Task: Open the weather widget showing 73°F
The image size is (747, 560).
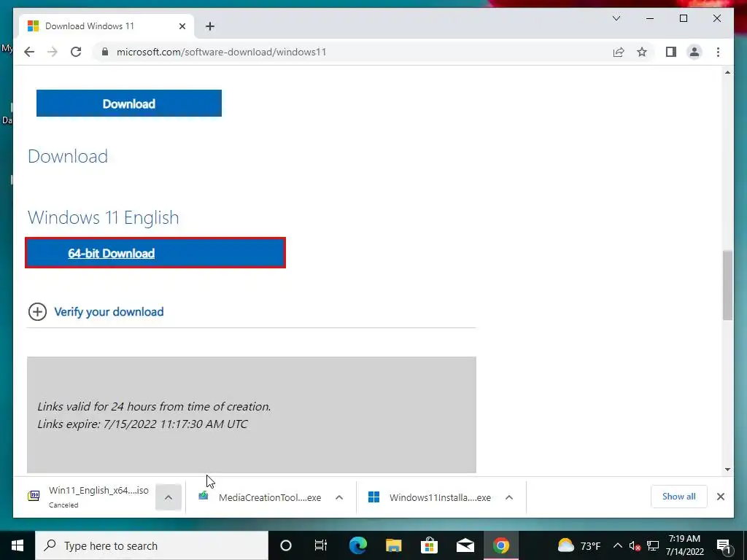Action: click(x=578, y=545)
